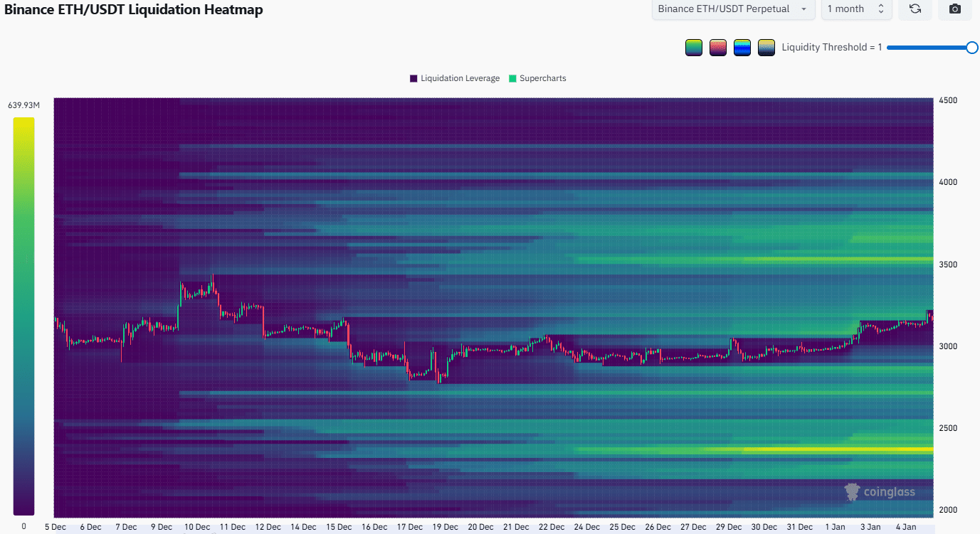Click the green Supercharts legend square
The image size is (980, 534).
tap(512, 78)
